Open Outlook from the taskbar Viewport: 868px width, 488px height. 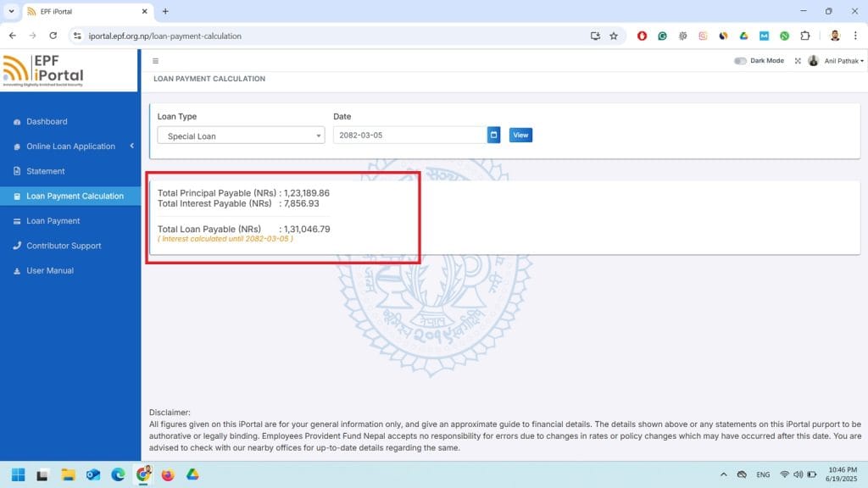pos(93,474)
